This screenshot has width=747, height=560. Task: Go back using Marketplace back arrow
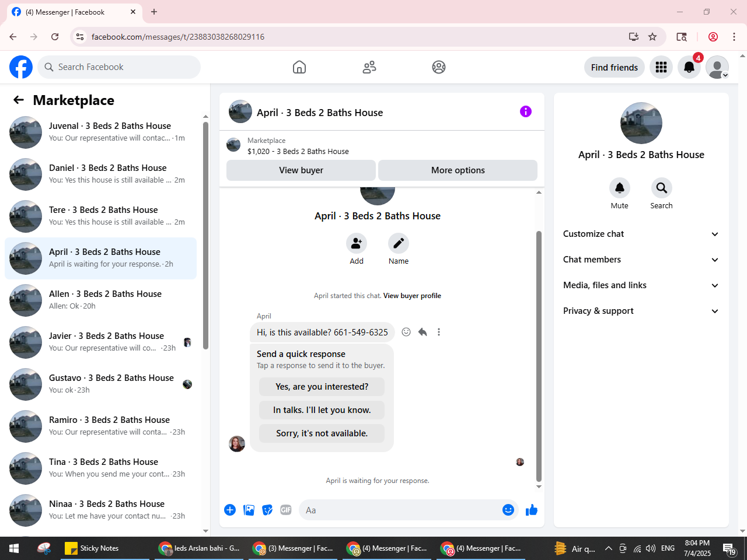[x=19, y=100]
